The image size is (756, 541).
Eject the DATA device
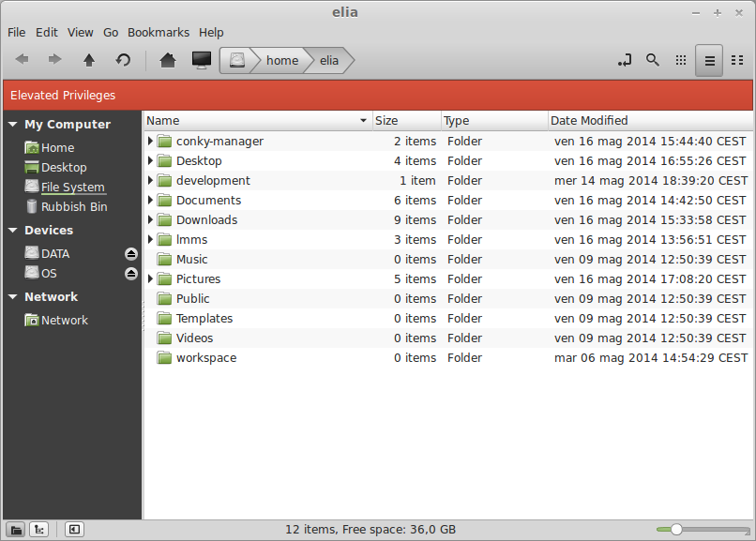[130, 254]
